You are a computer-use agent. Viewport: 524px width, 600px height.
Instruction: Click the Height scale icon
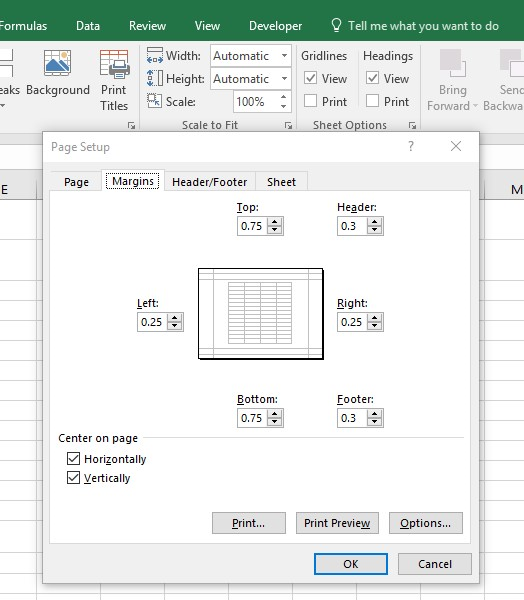[x=155, y=78]
